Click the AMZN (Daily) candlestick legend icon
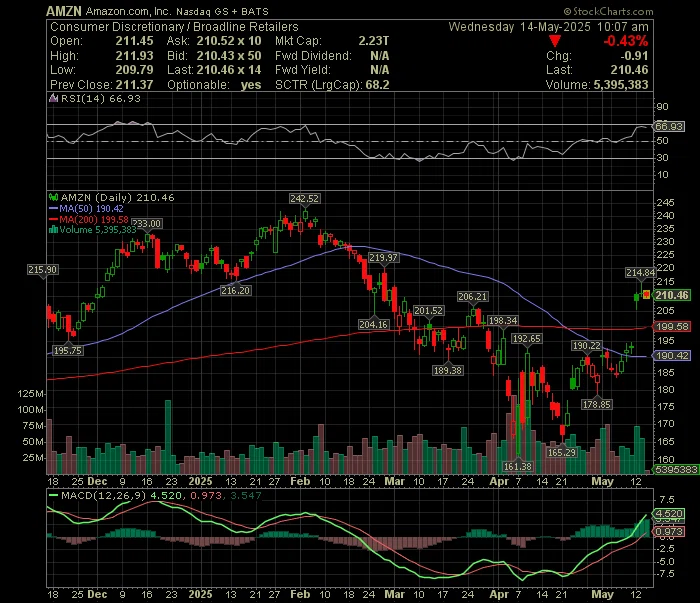This screenshot has width=700, height=603. [54, 197]
